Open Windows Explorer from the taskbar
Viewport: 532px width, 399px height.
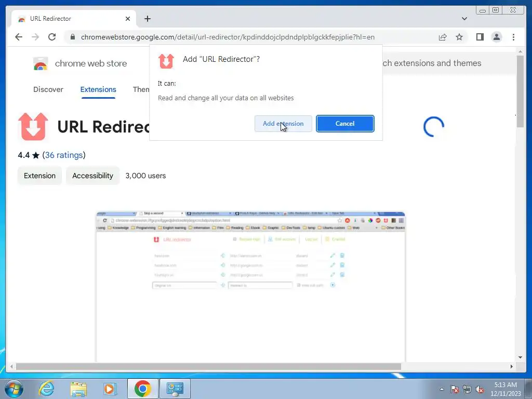point(78,389)
